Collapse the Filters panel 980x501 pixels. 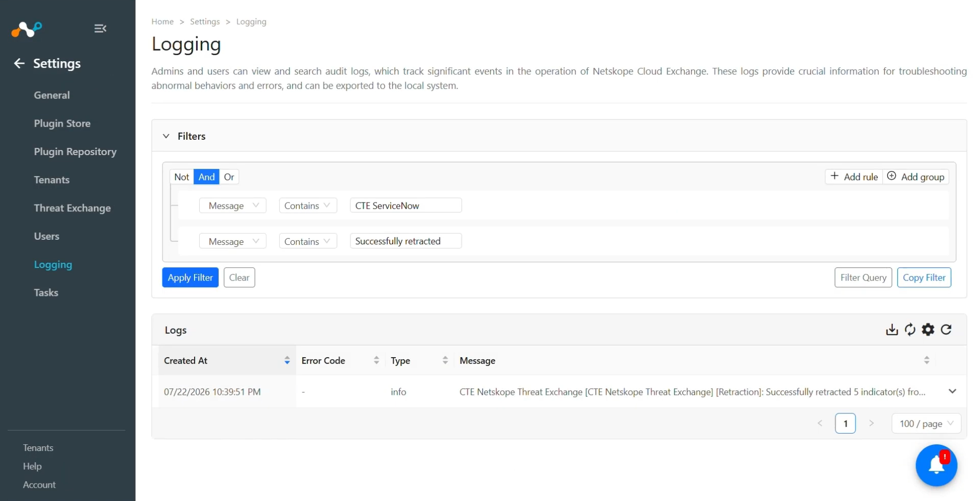tap(166, 136)
